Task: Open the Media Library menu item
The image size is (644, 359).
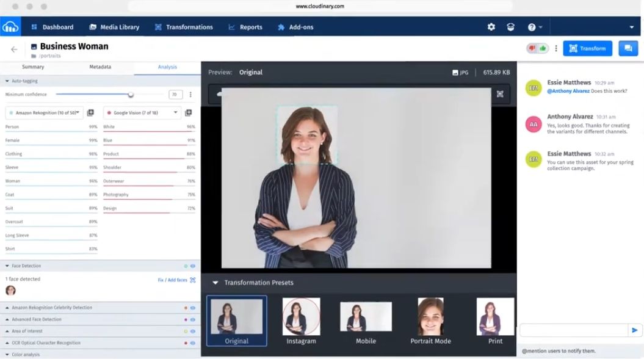Action: click(x=114, y=27)
